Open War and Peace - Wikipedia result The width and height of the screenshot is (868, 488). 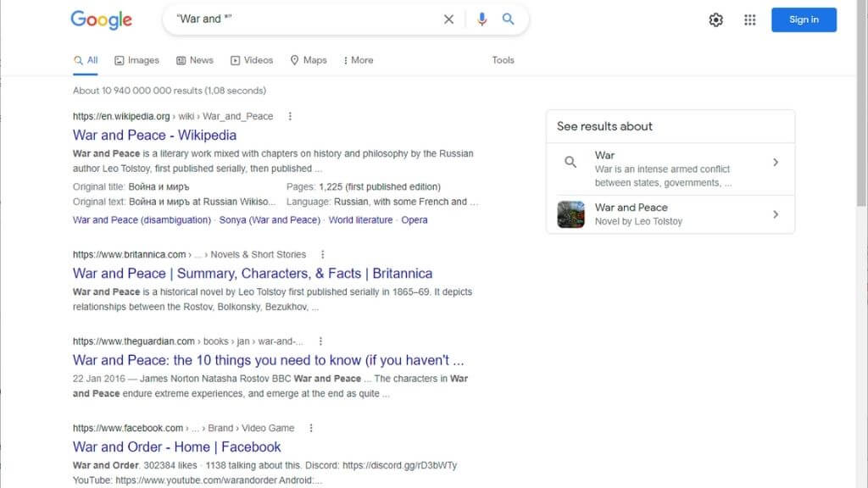[x=154, y=135]
